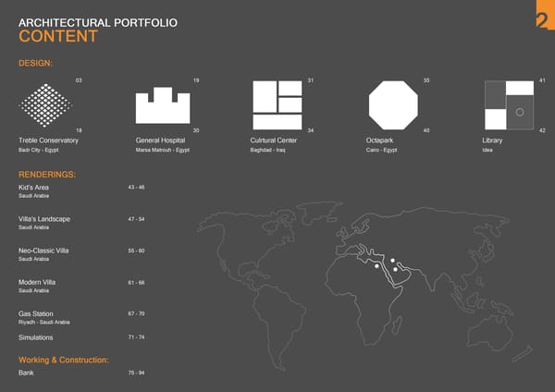Click the Octapark octagon icon

pyautogui.click(x=393, y=104)
